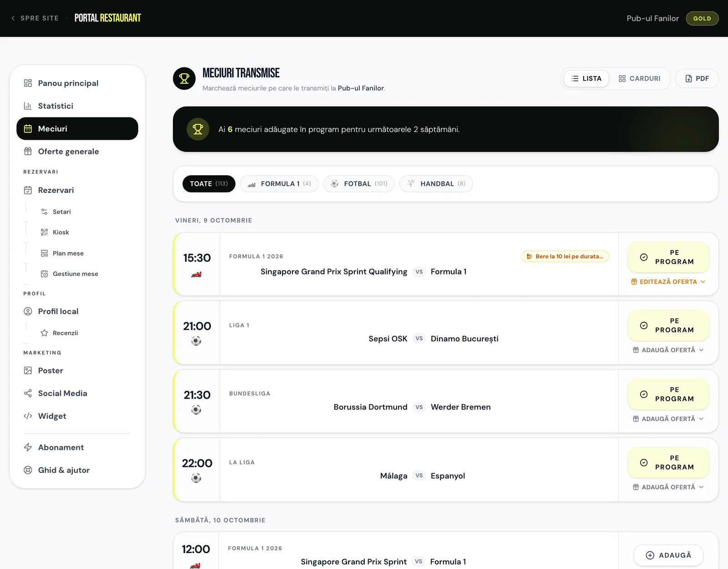This screenshot has width=728, height=569.
Task: Filter by Fotbal matches
Action: pos(359,184)
